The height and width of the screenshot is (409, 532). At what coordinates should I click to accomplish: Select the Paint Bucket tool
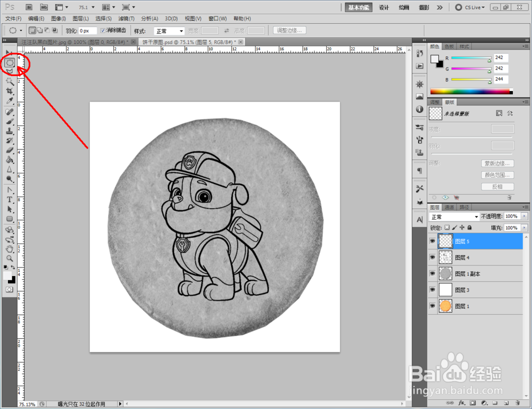pyautogui.click(x=10, y=160)
